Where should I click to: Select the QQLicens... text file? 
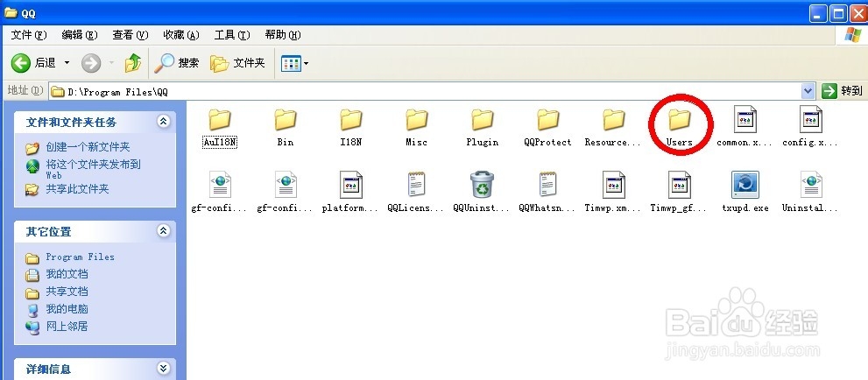point(416,193)
